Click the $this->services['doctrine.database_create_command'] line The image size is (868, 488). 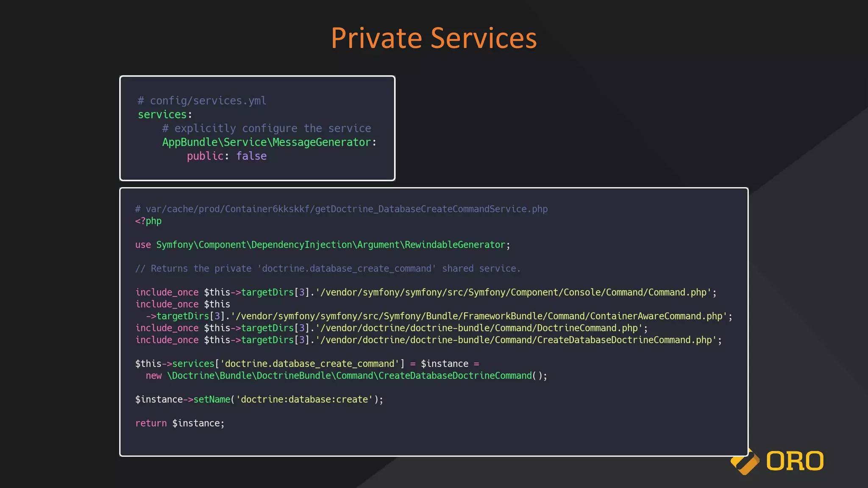point(307,363)
